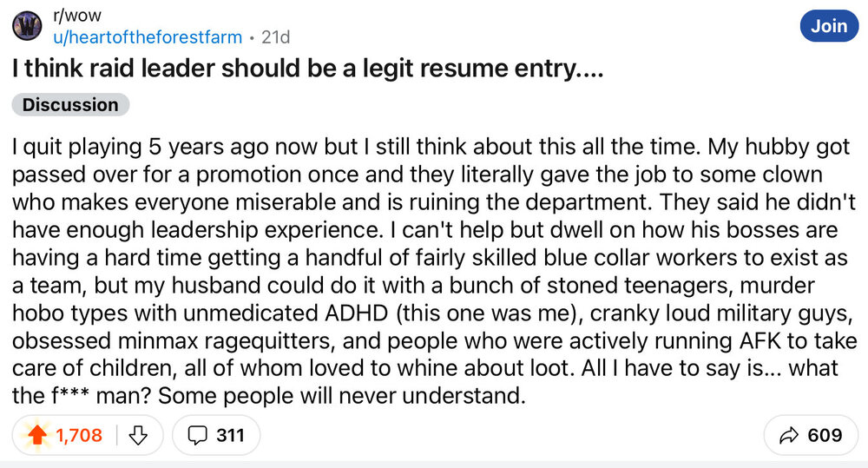Click the 21d post timestamp
Screen dimensions: 868x468
pos(275,37)
